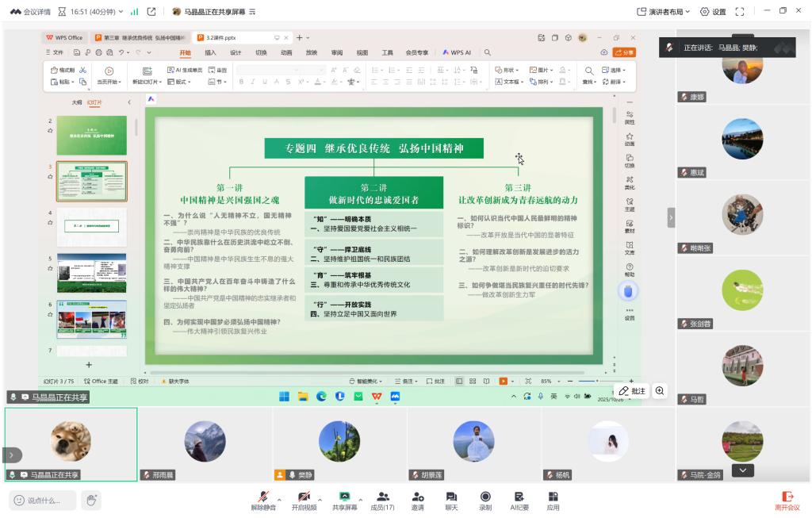This screenshot has width=812, height=518.
Task: Open the 应用 apps panel
Action: pyautogui.click(x=553, y=500)
